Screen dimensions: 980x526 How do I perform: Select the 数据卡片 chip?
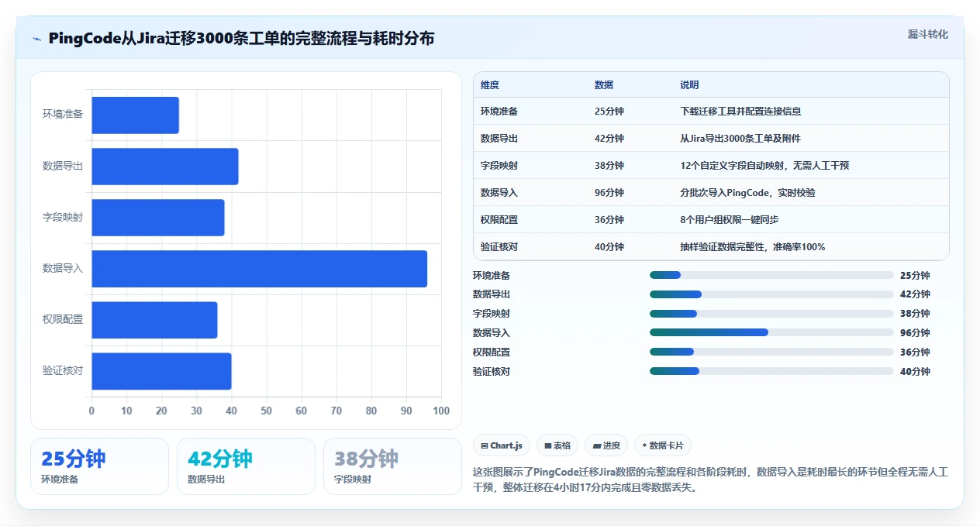click(x=663, y=445)
